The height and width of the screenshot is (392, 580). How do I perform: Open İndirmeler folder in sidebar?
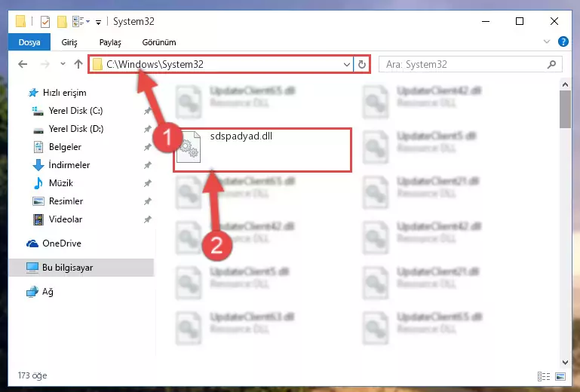[69, 165]
